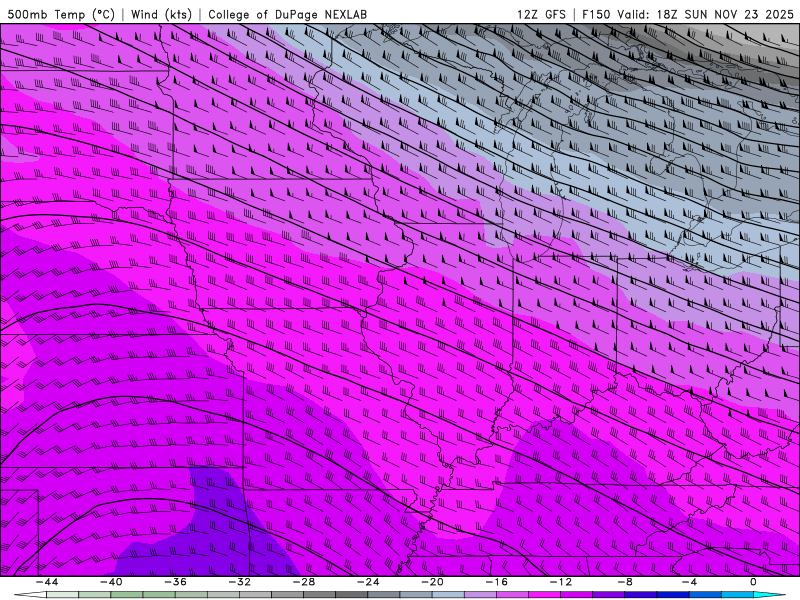Click the 'F150' forecast hour text
Image resolution: width=800 pixels, height=600 pixels.
pyautogui.click(x=596, y=14)
